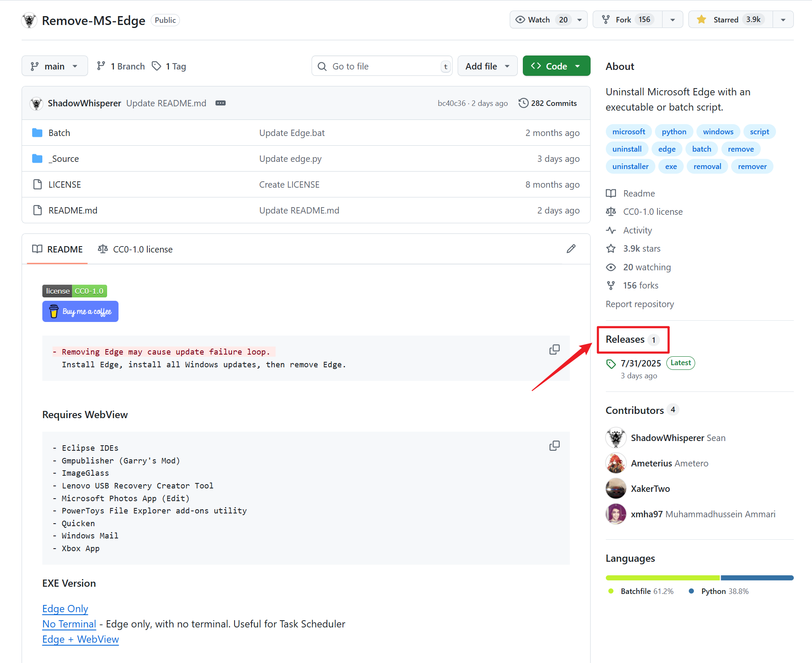Screen dimensions: 812x663
Task: Click the eye icon beside 20 watching
Action: 611,267
